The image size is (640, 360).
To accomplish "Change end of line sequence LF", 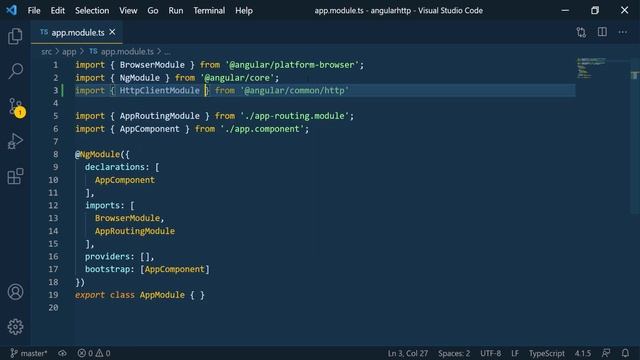I will coord(515,353).
